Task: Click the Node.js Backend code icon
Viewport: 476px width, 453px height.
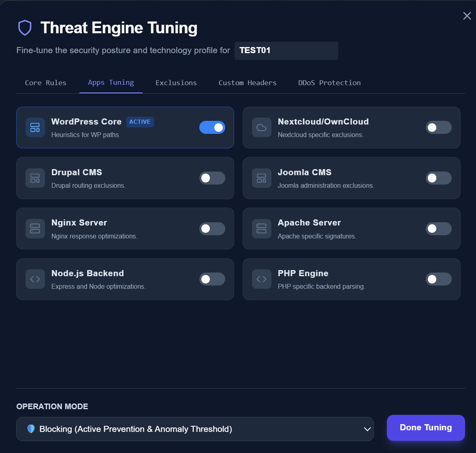Action: click(x=35, y=279)
